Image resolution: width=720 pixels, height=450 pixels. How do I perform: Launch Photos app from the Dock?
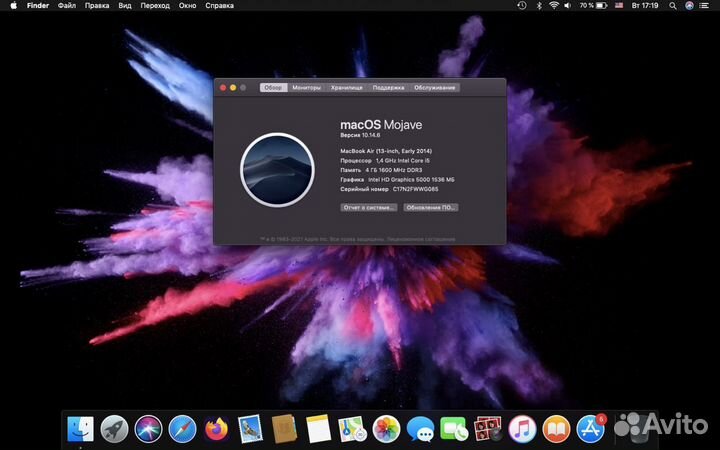[x=386, y=429]
